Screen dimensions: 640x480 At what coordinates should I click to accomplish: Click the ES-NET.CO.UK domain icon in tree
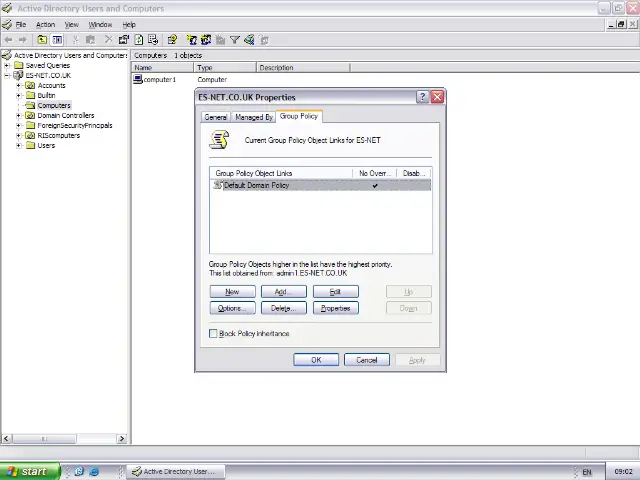[x=18, y=75]
